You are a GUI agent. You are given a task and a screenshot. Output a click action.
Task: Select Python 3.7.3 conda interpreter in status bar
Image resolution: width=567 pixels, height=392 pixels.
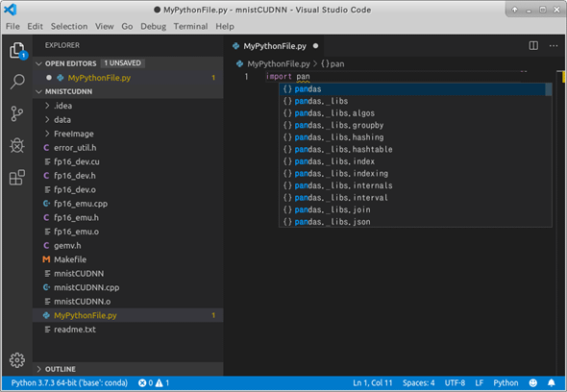coord(69,383)
